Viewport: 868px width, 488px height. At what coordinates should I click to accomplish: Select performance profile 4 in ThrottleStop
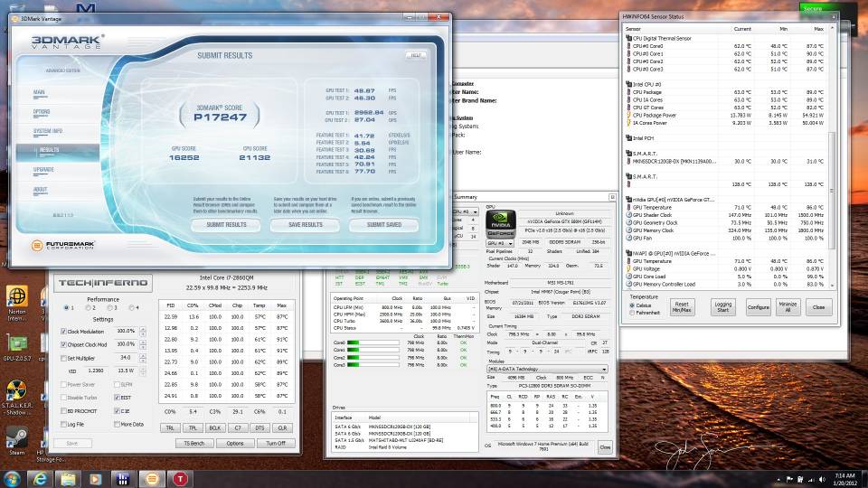[132, 307]
